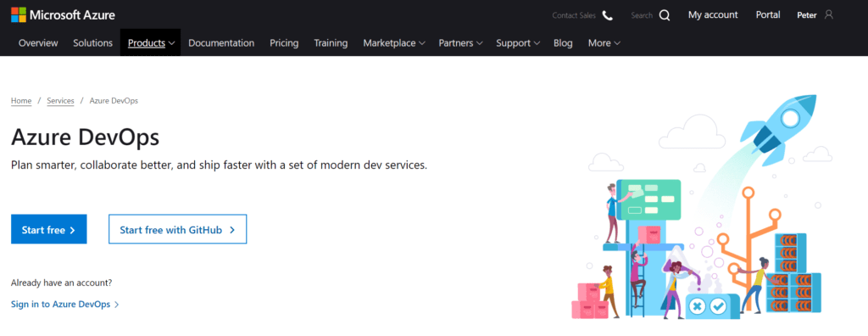Open the Support dropdown

coord(518,42)
